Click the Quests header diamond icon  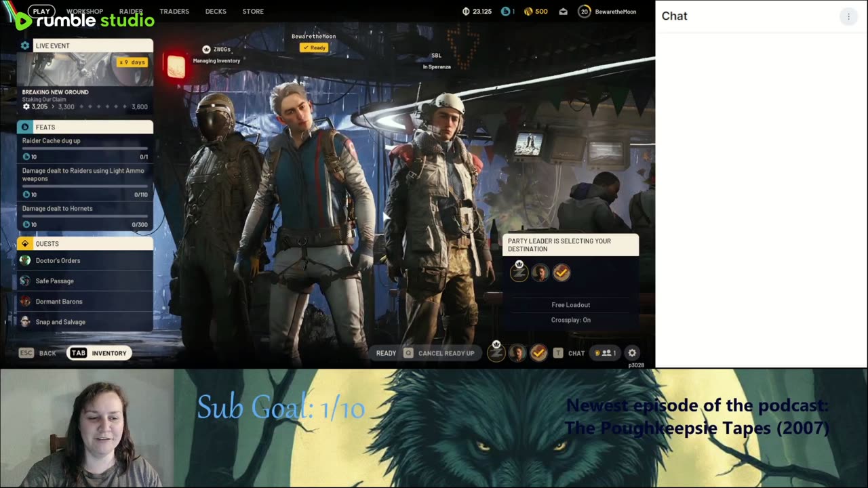pos(25,243)
